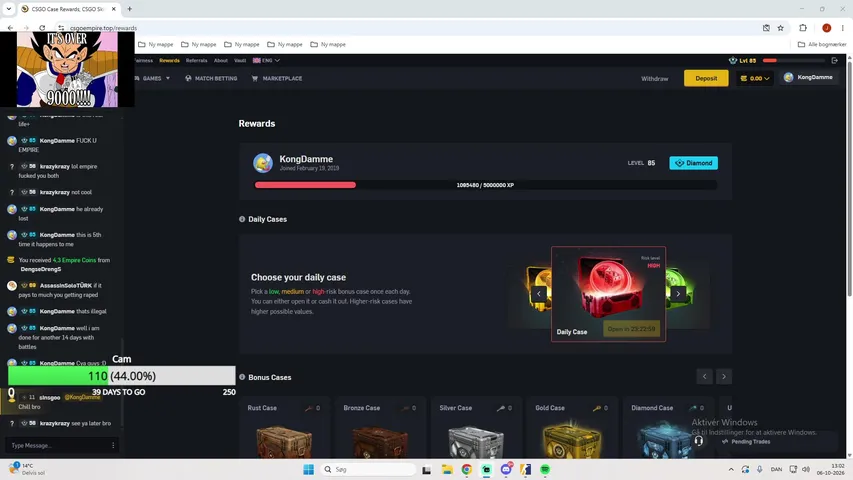Click the Withdraw link
This screenshot has height=480, width=853.
tap(654, 78)
